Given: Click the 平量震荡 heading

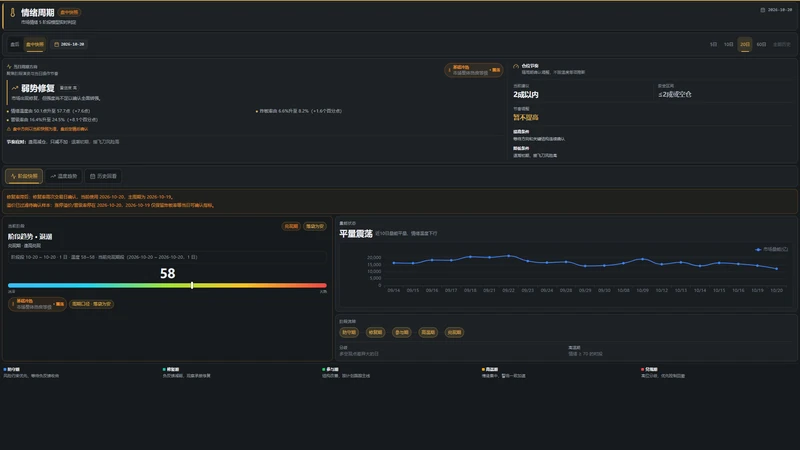Looking at the screenshot, I should (356, 234).
